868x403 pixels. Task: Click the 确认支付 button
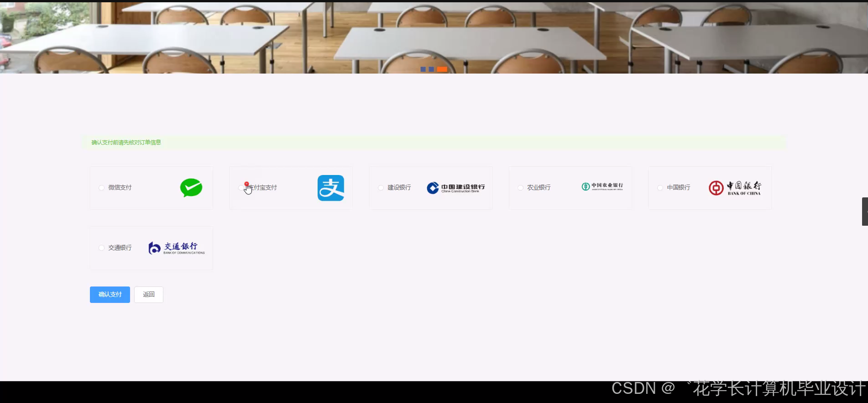pos(110,295)
